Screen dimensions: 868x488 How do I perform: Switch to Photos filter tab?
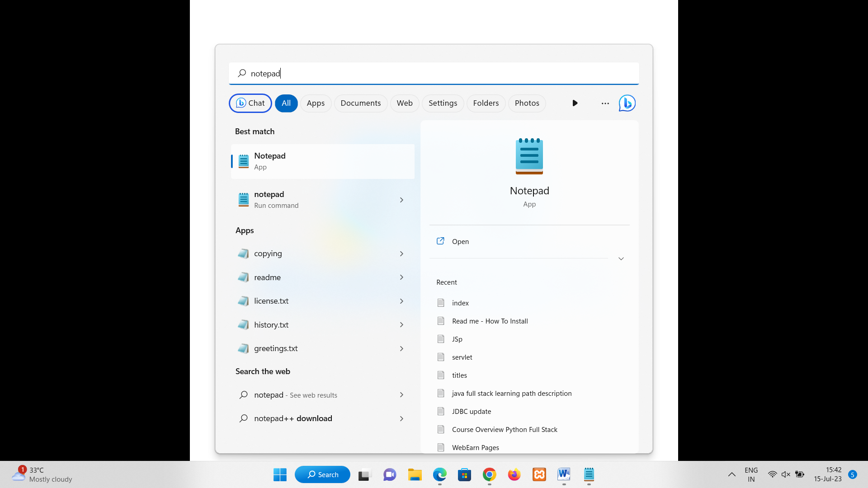coord(527,103)
